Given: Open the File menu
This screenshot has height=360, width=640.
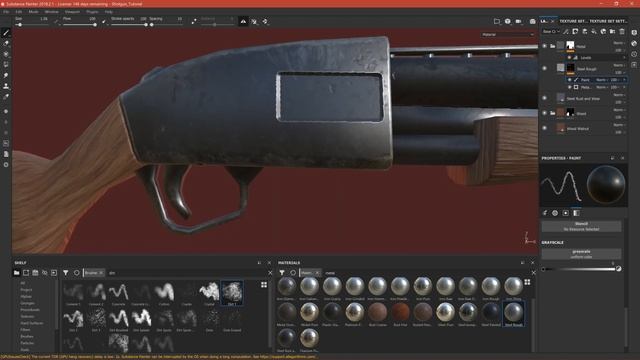Looking at the screenshot, I should pos(6,12).
